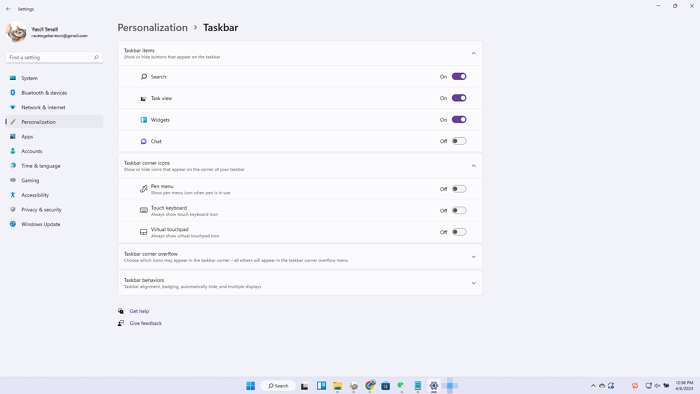
Task: Show hidden system tray icons chevron
Action: [x=593, y=386]
